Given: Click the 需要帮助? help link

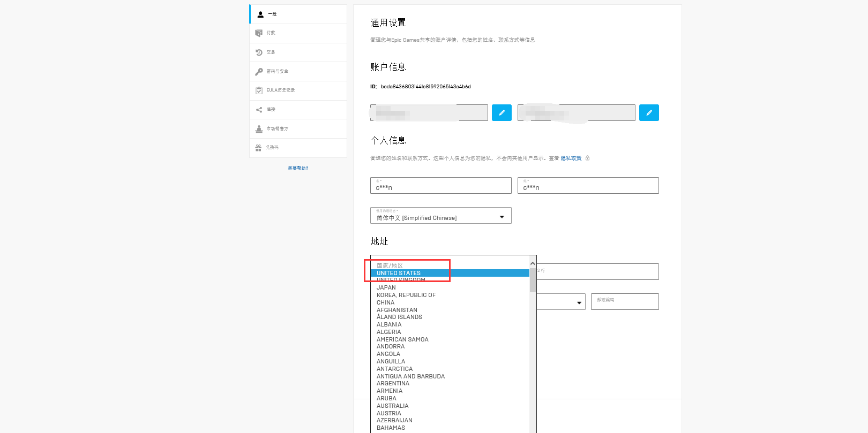Looking at the screenshot, I should point(298,169).
